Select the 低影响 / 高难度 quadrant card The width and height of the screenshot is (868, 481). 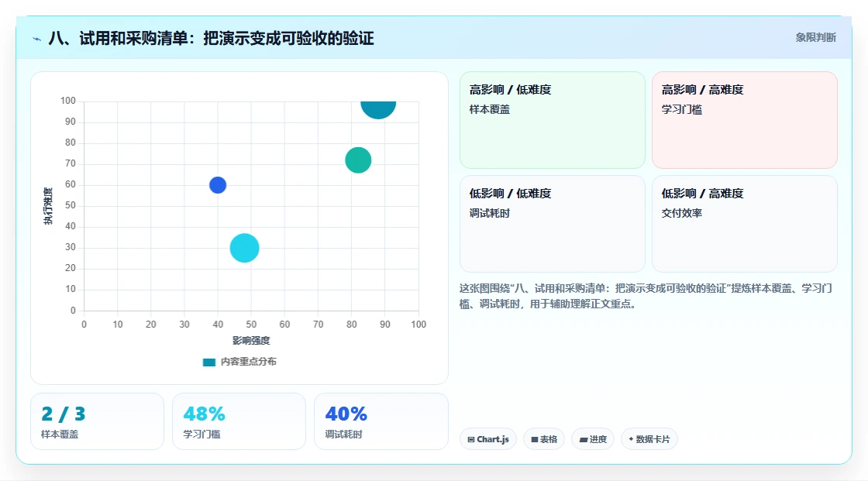744,224
